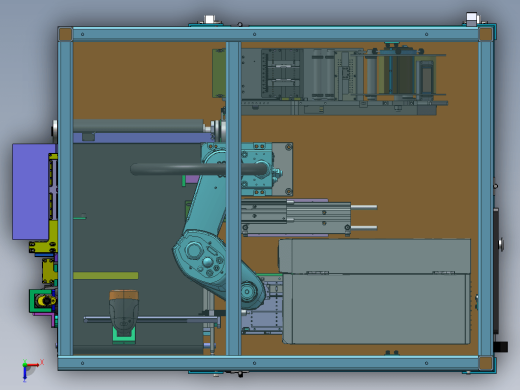Viewport: 520px width, 390px height.
Task: Select the white foot block at the top-right corner
Action: (472, 19)
